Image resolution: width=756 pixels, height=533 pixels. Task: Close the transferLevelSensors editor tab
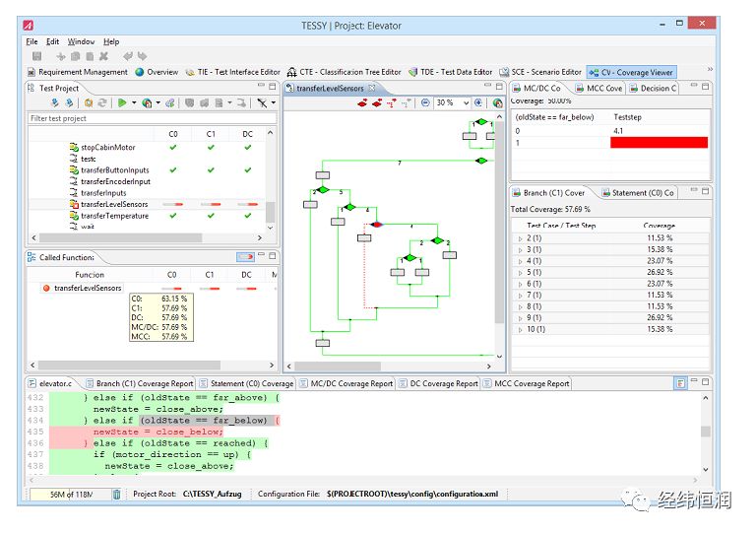pos(372,89)
